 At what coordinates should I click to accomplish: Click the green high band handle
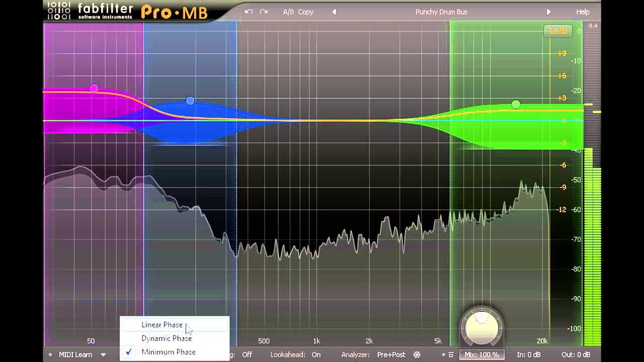[x=516, y=105]
